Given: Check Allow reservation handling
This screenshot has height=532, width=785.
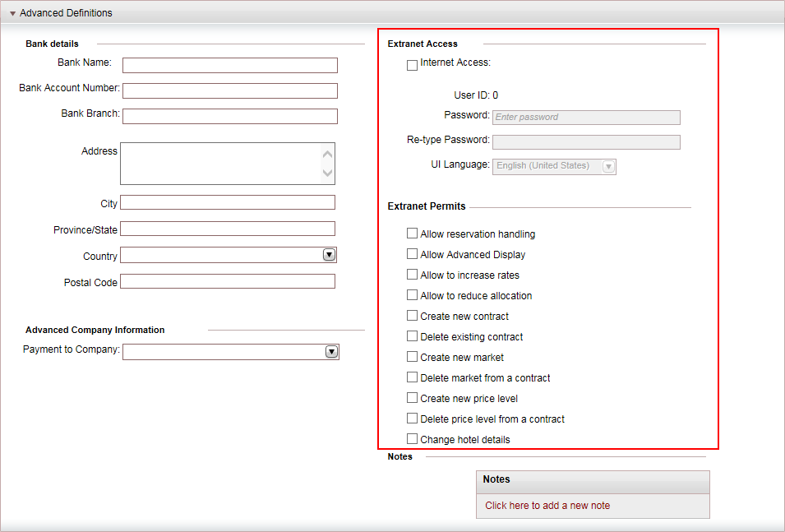Looking at the screenshot, I should coord(412,234).
